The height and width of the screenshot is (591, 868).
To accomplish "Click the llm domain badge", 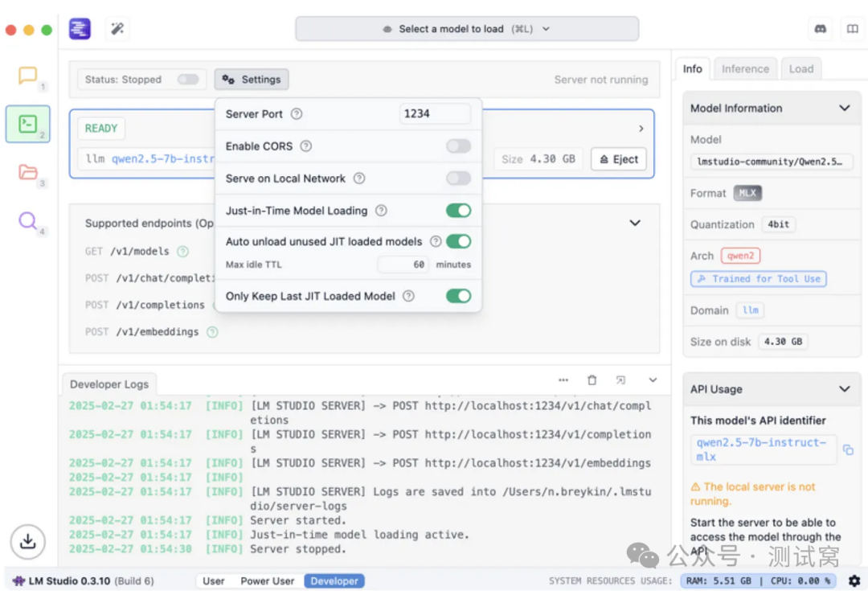I will (x=750, y=310).
